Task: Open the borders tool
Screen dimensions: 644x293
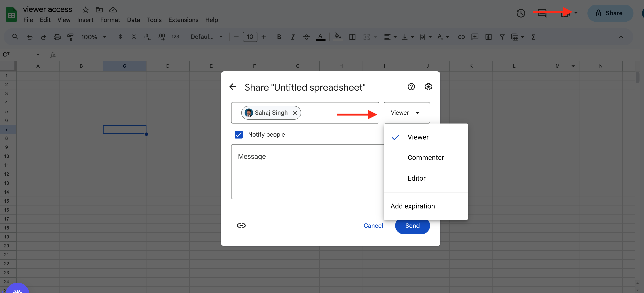Action: click(x=352, y=37)
